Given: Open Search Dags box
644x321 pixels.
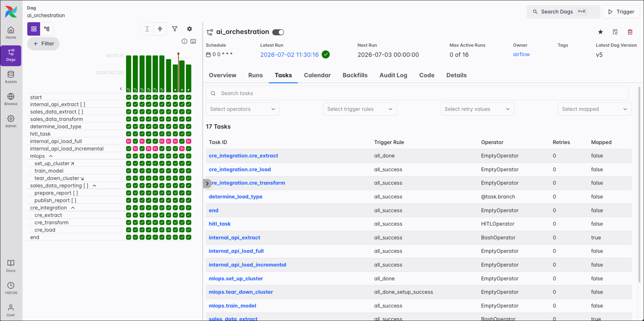Looking at the screenshot, I should (x=563, y=12).
